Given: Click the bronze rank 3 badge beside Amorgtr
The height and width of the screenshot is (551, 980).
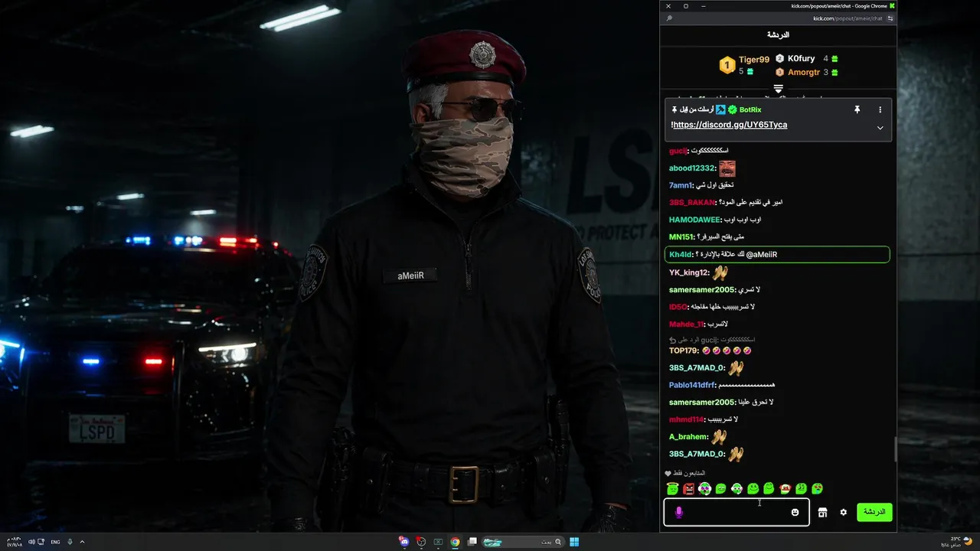Looking at the screenshot, I should [779, 72].
